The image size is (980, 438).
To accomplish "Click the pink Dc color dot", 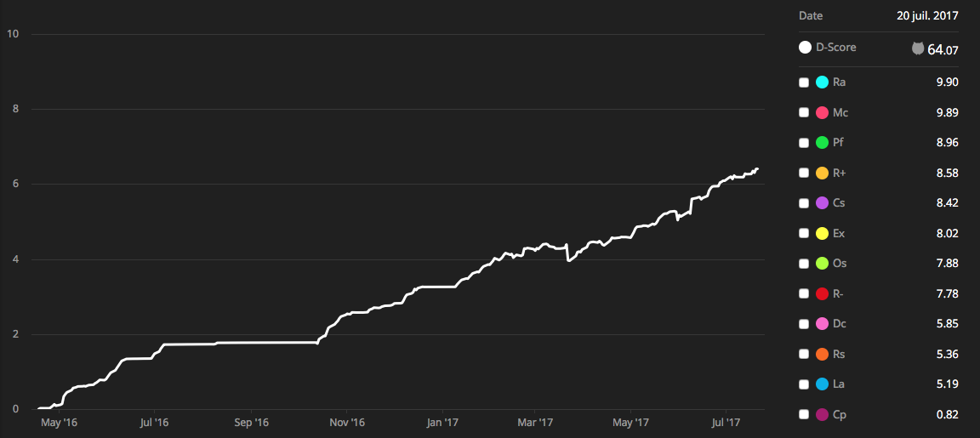I will (x=823, y=324).
